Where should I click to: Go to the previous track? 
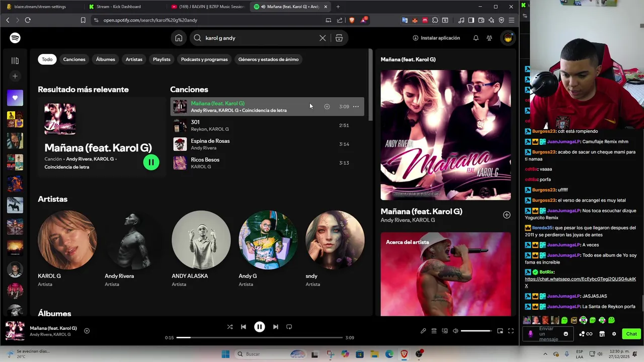[x=244, y=327]
